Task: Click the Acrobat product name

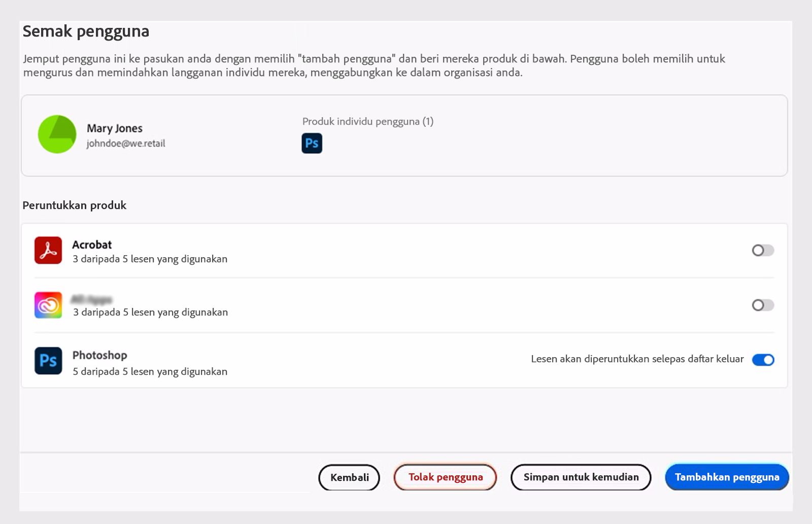Action: click(92, 244)
